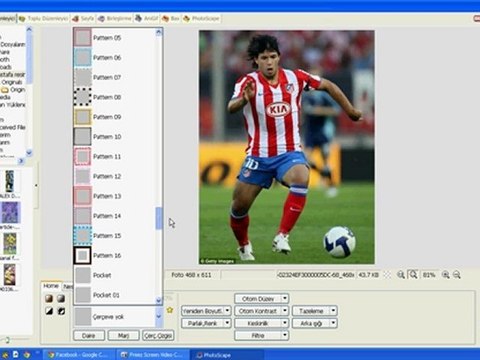Screen dimensions: 480x360
Task: Click the last magnifier icon after 81%
Action: pos(457,275)
